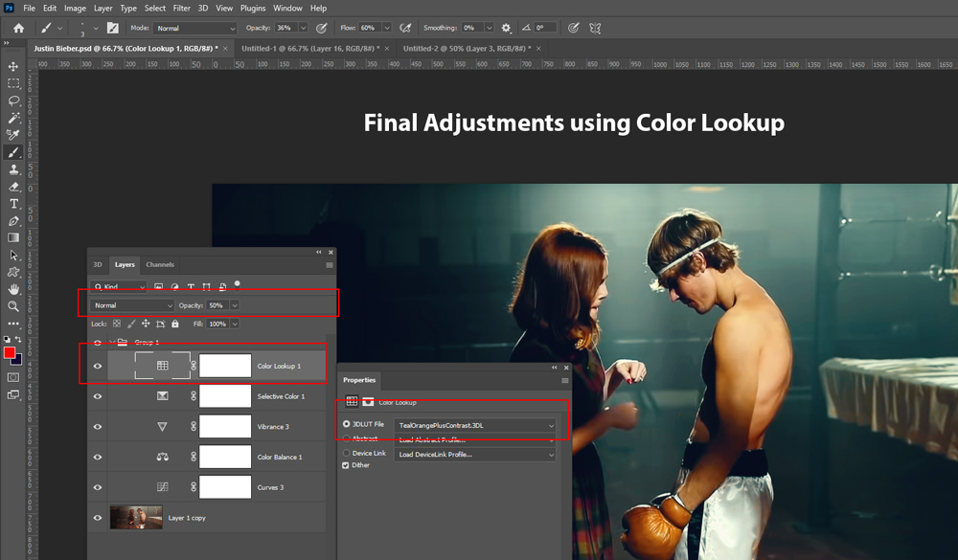This screenshot has width=958, height=560.
Task: Select the Brush tool in the toolbox
Action: pos(13,152)
